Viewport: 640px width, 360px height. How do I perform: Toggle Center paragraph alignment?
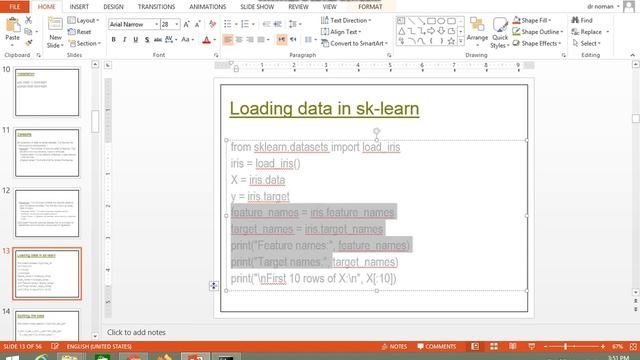(239, 40)
